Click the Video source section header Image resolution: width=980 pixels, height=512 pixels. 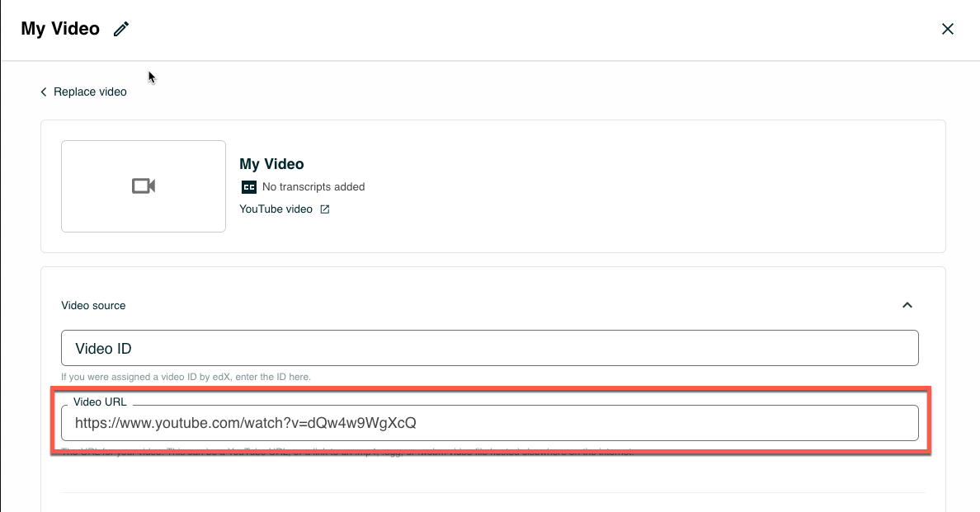click(x=93, y=305)
